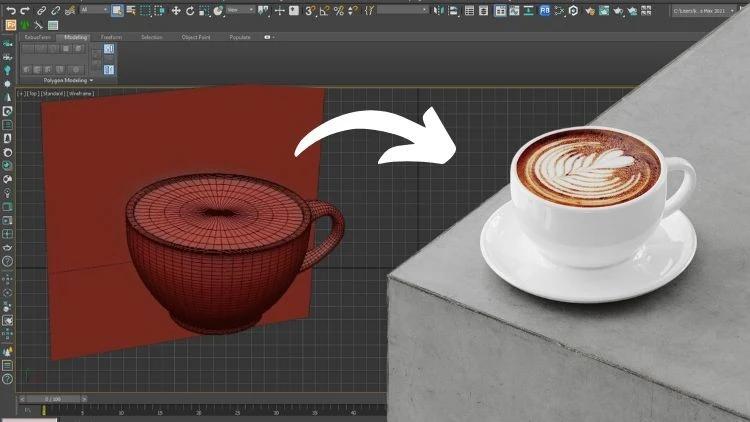Open the Render Setup hexagon icon
Viewport: 750px width, 422px height.
point(573,10)
